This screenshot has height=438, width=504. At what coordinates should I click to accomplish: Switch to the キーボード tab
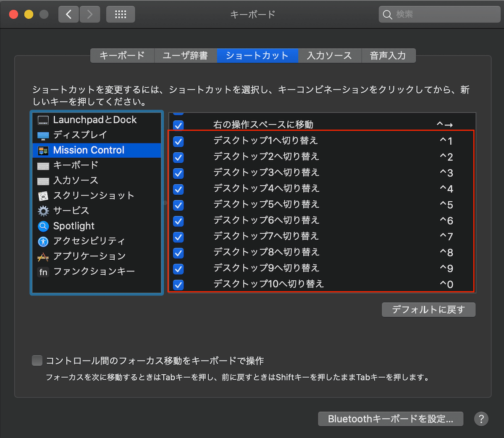click(x=122, y=55)
